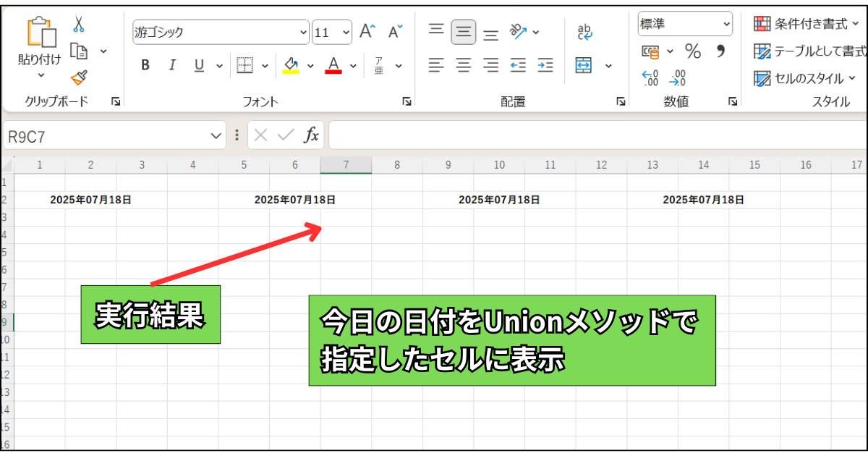The image size is (868, 456).
Task: Increase font size with larger A icon
Action: click(367, 32)
